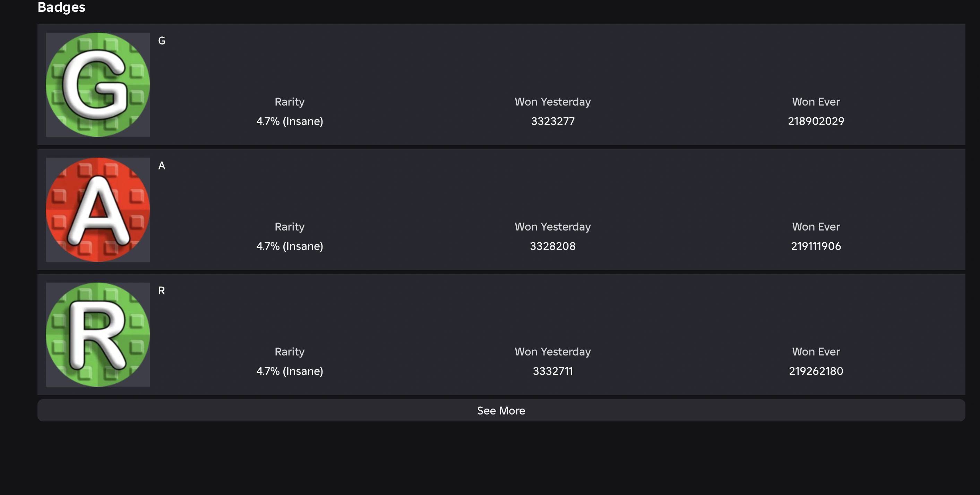Select the A badge 4.7% (Insane) rarity
980x495 pixels.
click(x=290, y=246)
